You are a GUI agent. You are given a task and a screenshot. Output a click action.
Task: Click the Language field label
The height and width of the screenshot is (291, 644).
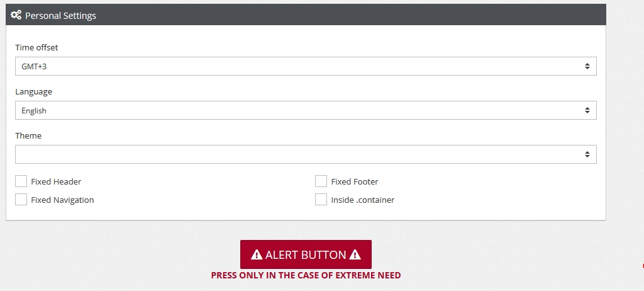coord(34,92)
